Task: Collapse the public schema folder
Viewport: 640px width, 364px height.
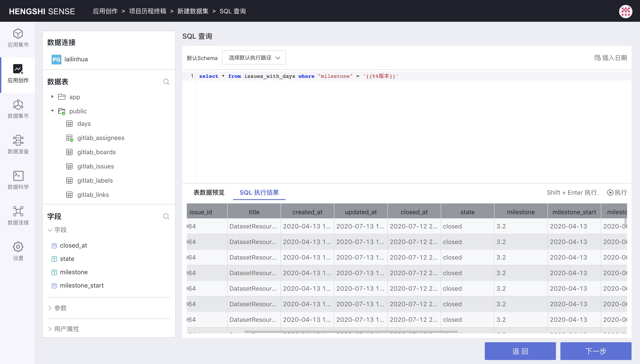Action: coord(52,111)
